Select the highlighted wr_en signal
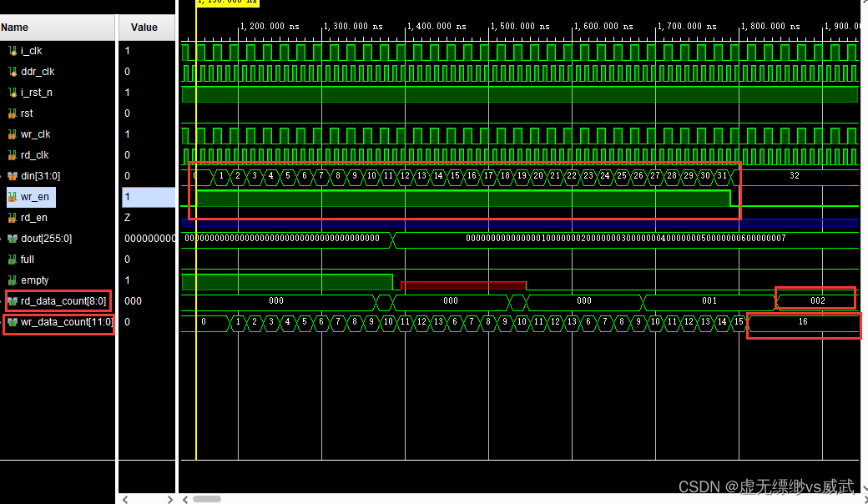Screen dimensions: 868x504 (x=31, y=197)
